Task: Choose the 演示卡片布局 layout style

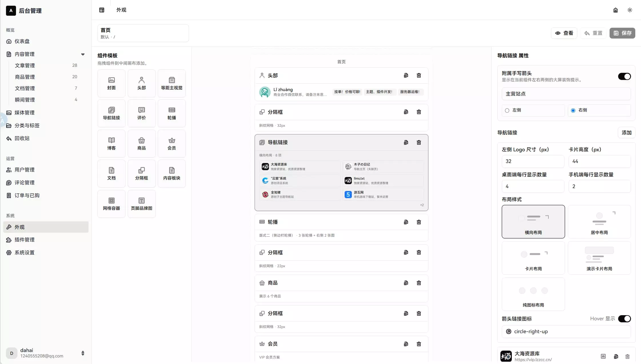Action: coord(599,258)
